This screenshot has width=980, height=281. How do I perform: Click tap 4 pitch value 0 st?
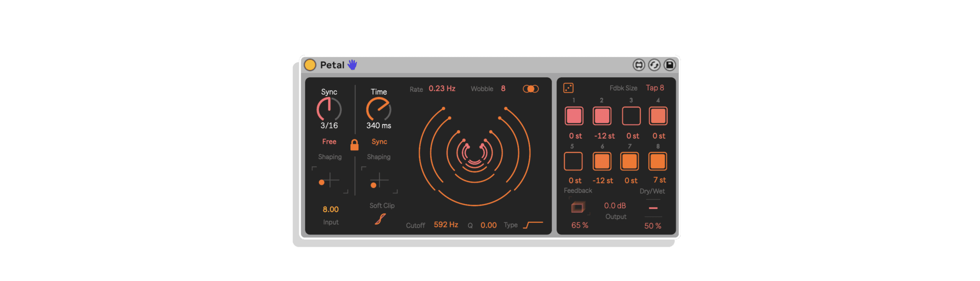click(659, 136)
